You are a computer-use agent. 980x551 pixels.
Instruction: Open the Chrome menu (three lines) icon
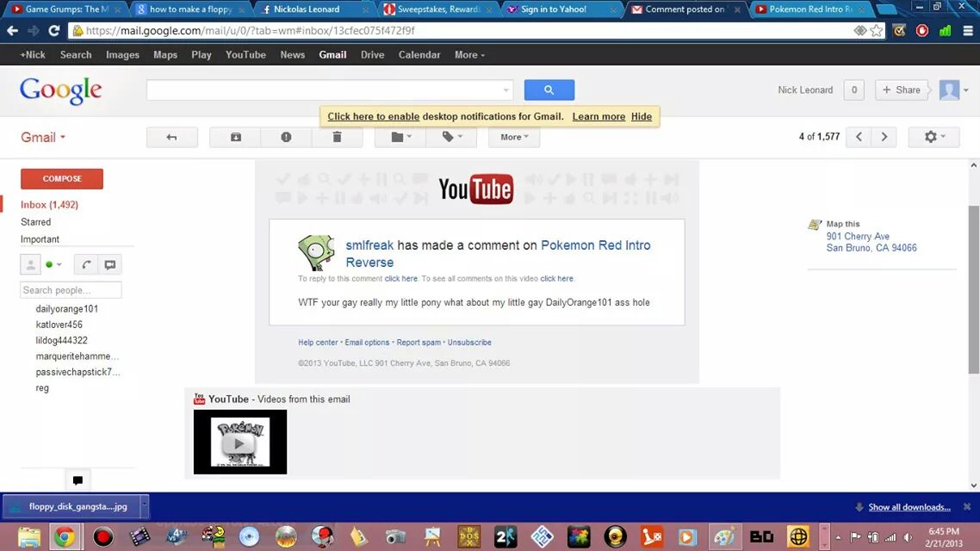(967, 31)
